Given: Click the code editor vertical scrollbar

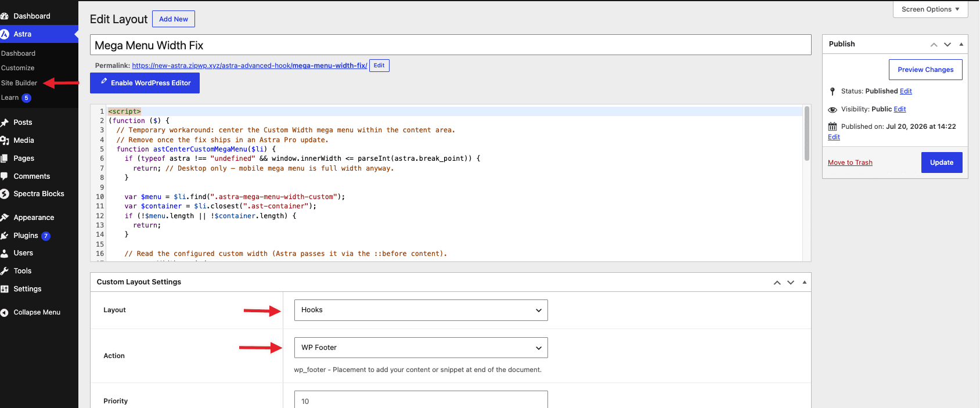Looking at the screenshot, I should coord(806,133).
